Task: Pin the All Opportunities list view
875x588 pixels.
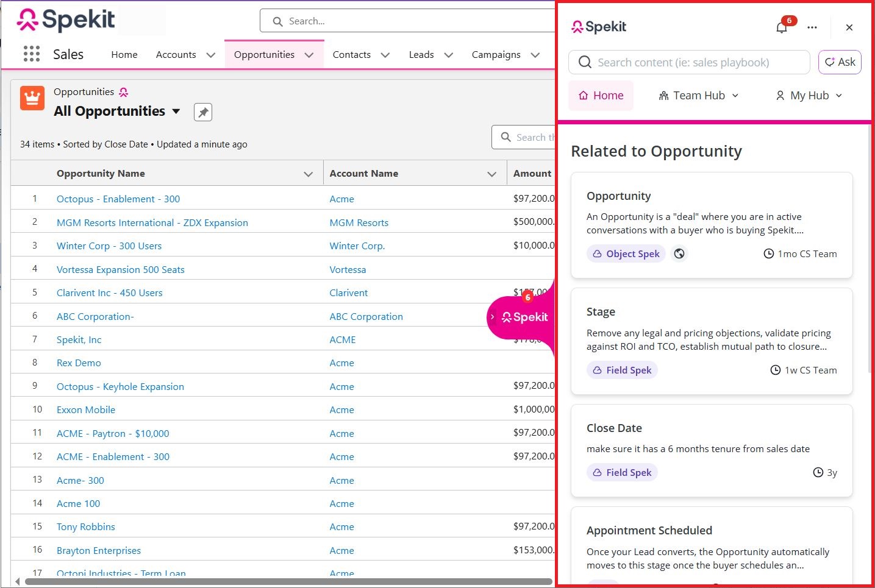Action: tap(203, 112)
